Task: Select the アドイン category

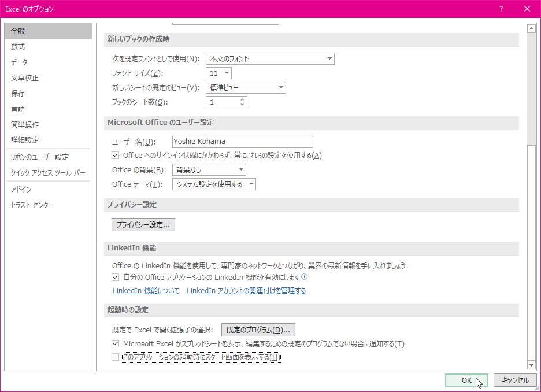Action: pyautogui.click(x=49, y=190)
